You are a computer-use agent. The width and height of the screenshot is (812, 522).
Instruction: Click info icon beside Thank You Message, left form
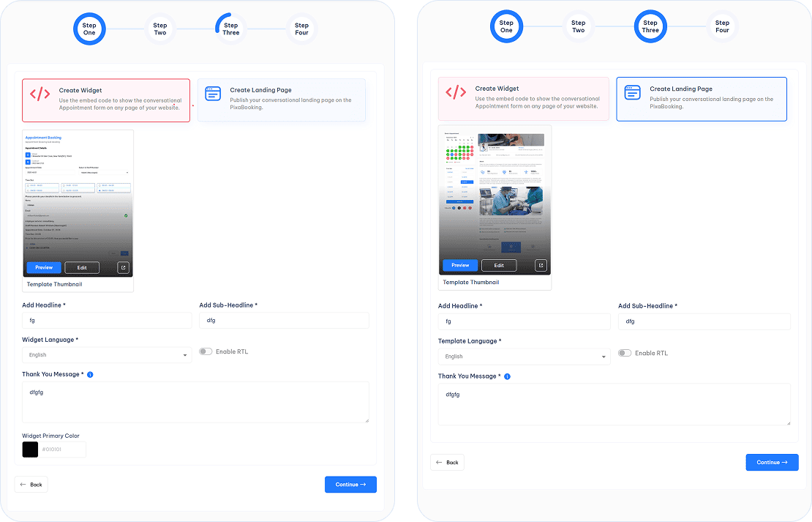[x=90, y=375]
